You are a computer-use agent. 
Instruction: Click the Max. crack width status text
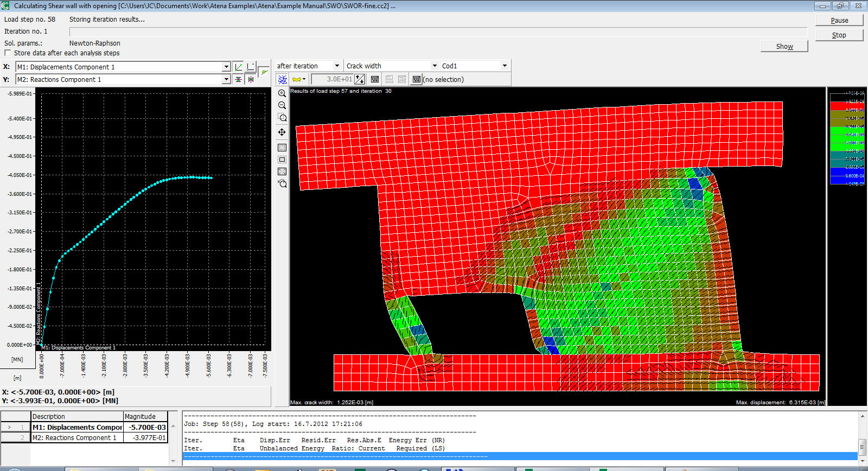[x=332, y=402]
